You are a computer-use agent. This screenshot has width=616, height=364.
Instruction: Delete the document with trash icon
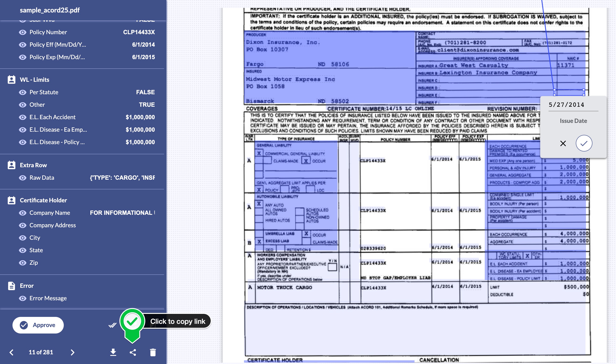(153, 352)
